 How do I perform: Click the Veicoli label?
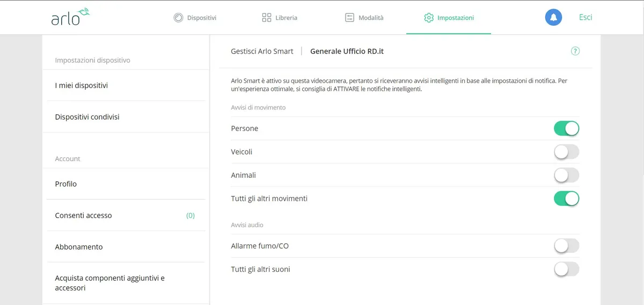coord(241,152)
